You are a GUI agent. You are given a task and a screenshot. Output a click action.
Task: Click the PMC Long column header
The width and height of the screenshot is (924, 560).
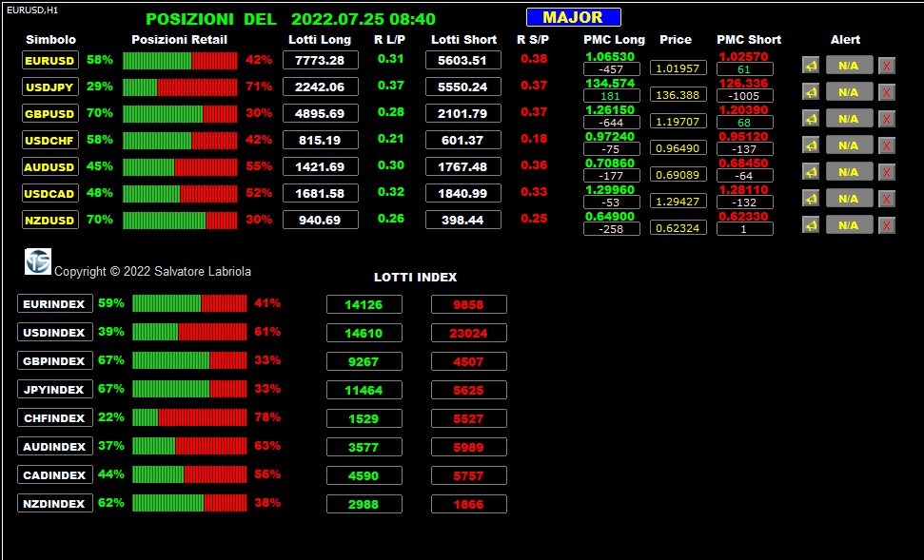(x=614, y=39)
